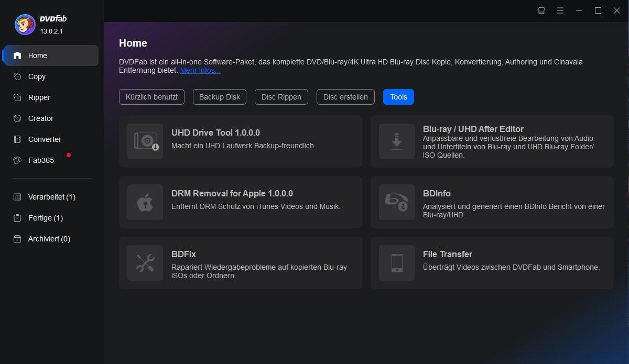
Task: Open Home in the sidebar
Action: point(51,56)
